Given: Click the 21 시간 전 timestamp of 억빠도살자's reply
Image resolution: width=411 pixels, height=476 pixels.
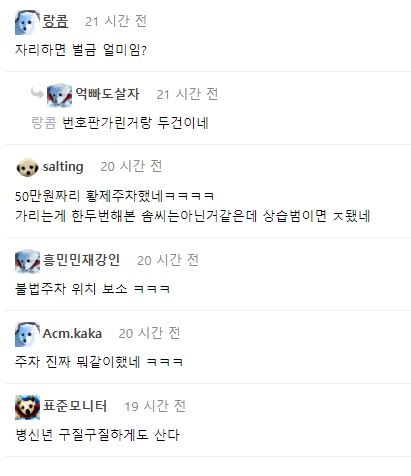Looking at the screenshot, I should click(x=187, y=94).
